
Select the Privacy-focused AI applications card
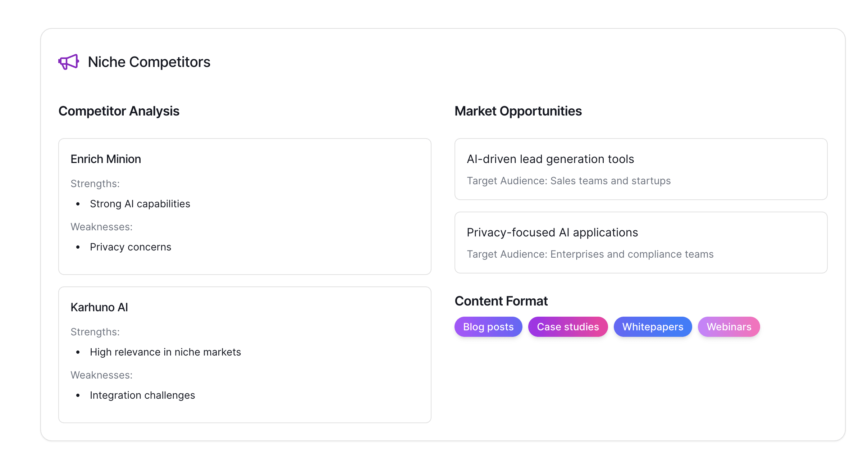[x=641, y=242]
